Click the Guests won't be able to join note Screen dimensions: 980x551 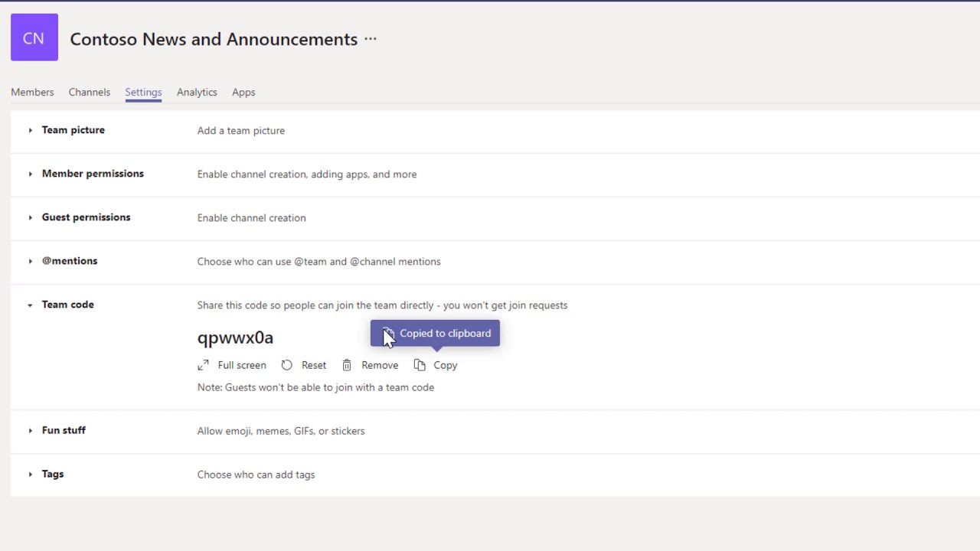tap(315, 387)
